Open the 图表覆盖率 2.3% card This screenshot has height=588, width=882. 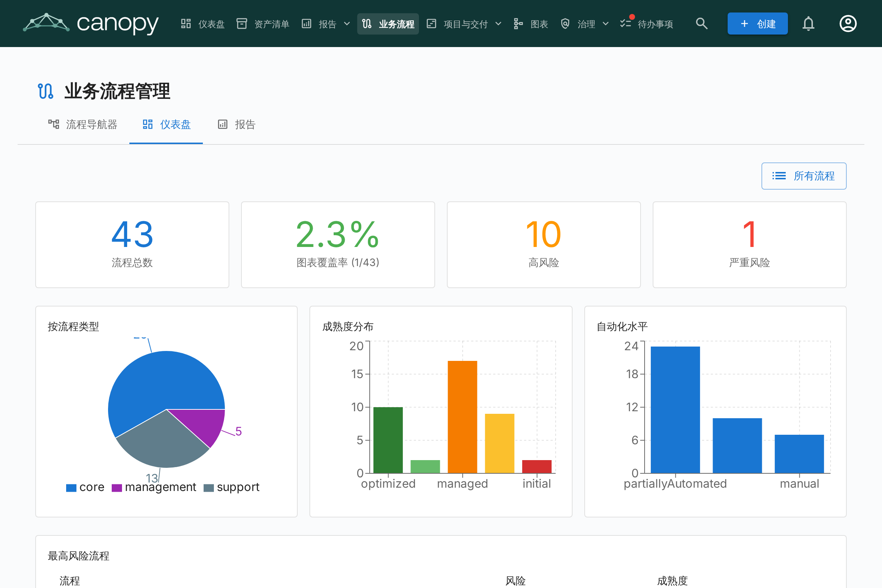338,244
